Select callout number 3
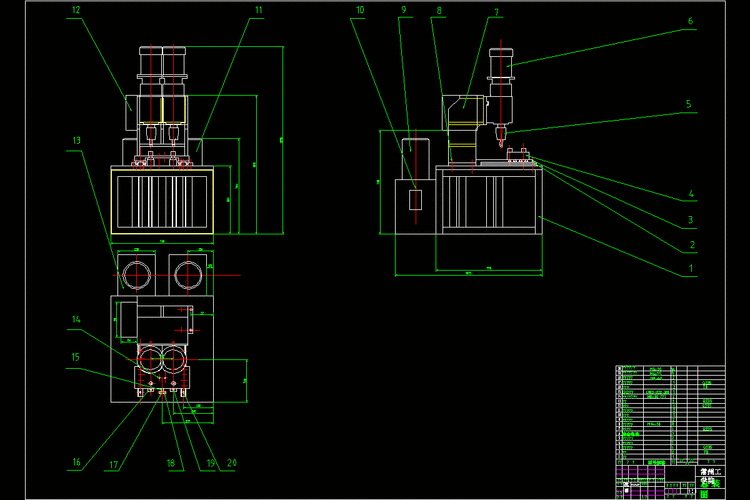750x500 pixels. pos(689,219)
